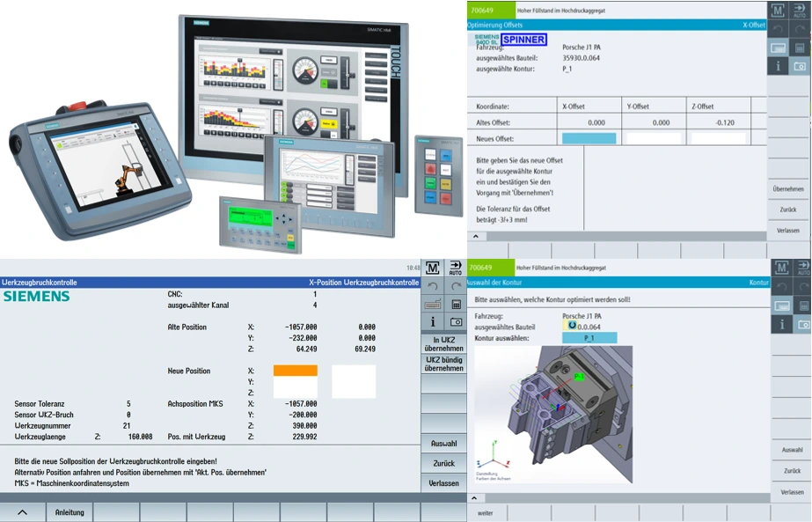Select the AUTO mode icon in Werkzeugbruchkontrolle panel
Screen dimensions: 812x522
pyautogui.click(x=456, y=268)
